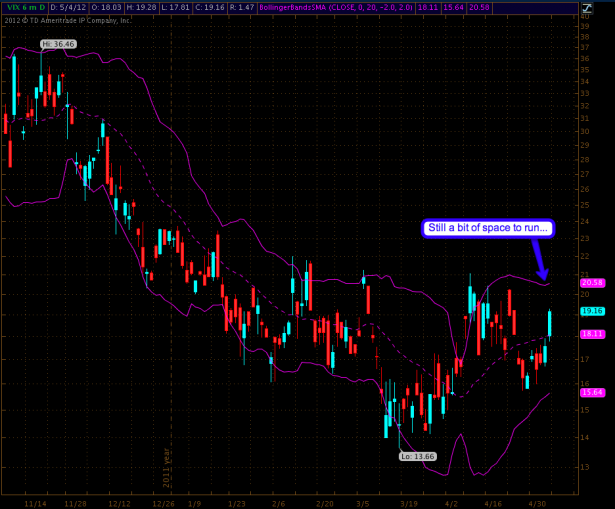Click the 18.11 axis tag on price scale
Image resolution: width=615 pixels, height=509 pixels.
click(x=590, y=333)
